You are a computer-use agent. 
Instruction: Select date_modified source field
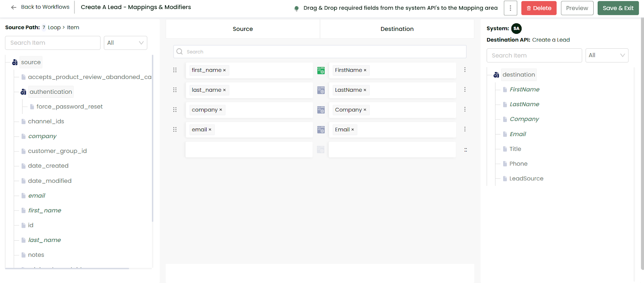[x=50, y=181]
